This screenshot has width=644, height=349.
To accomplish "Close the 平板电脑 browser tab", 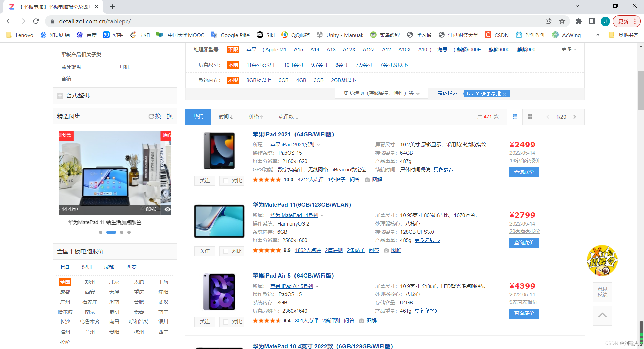I will (x=96, y=7).
